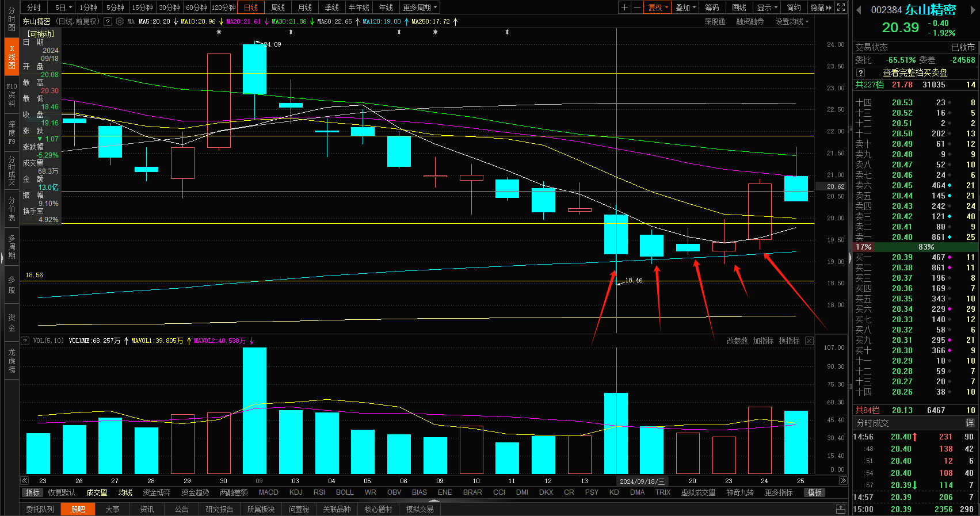Viewport: 980px width, 516px height.
Task: Expand the 设置均线 dropdown
Action: coord(792,21)
